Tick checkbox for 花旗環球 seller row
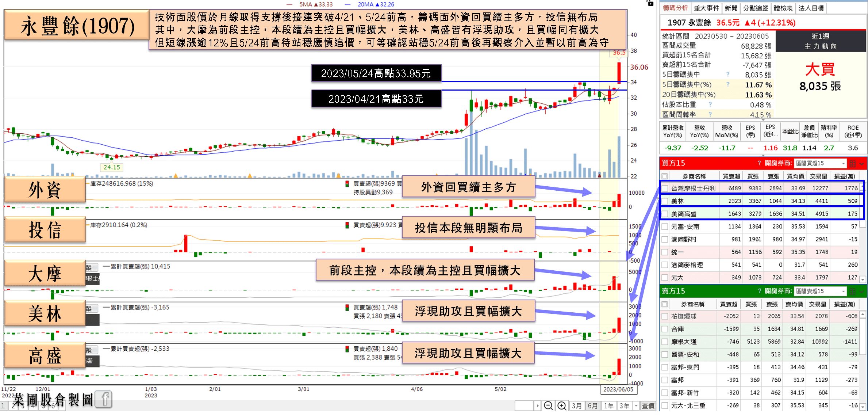The width and height of the screenshot is (868, 419). (665, 316)
